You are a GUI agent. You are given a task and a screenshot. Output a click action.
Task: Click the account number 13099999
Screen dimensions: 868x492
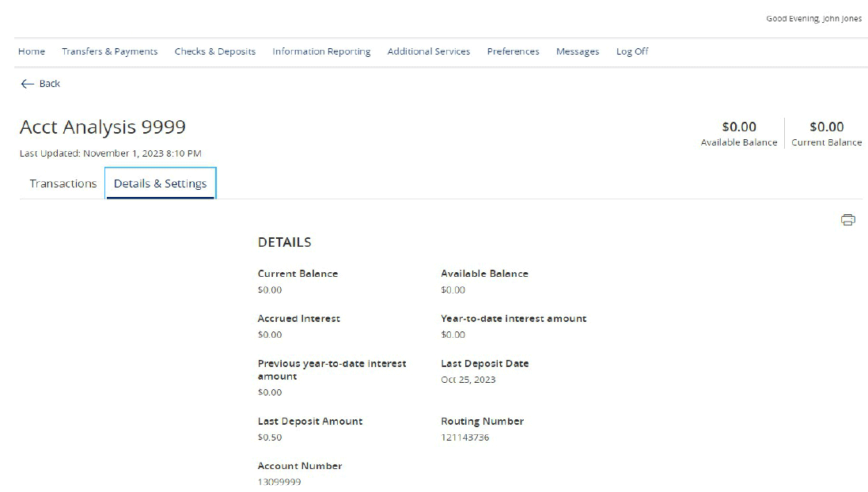279,482
